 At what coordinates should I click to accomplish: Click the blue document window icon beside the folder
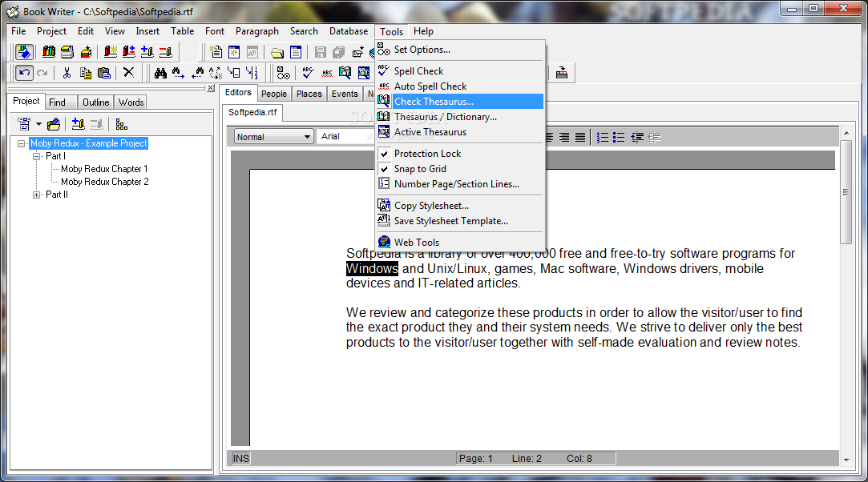point(297,52)
